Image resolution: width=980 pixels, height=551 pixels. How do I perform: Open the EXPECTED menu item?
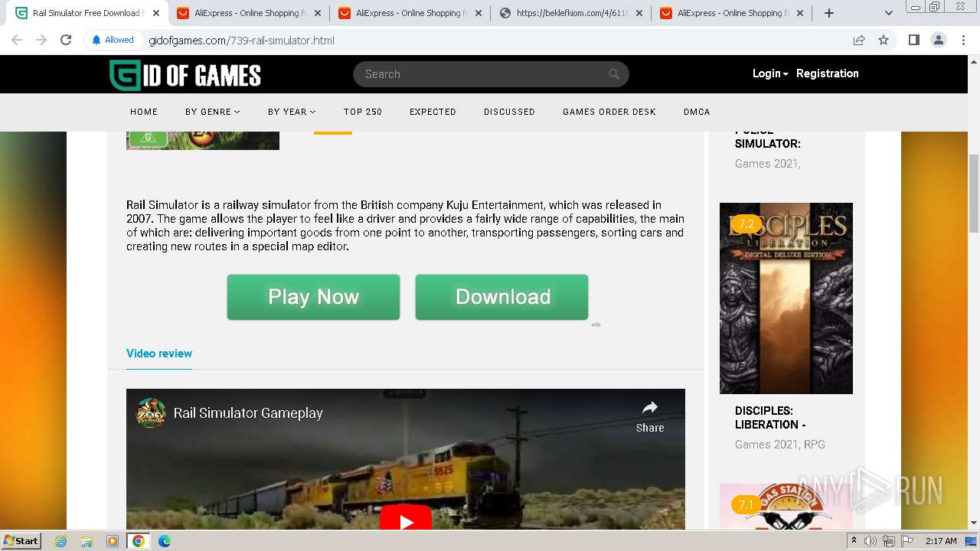pyautogui.click(x=433, y=112)
